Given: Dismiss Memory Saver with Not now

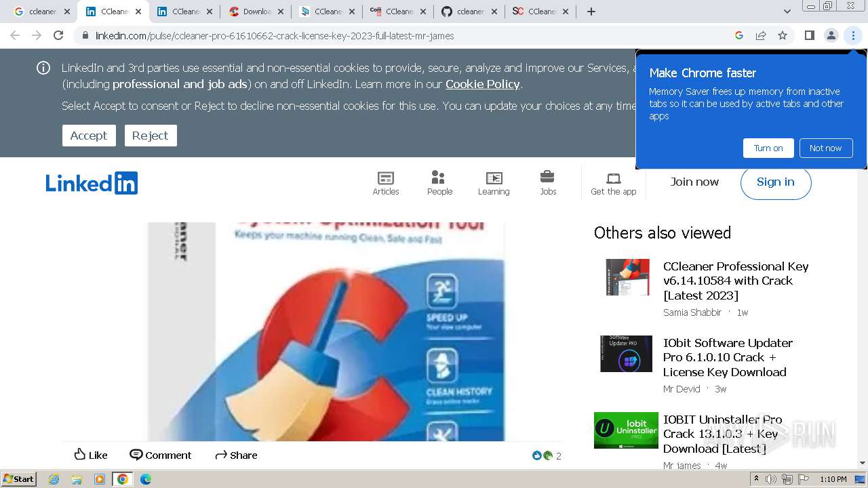Looking at the screenshot, I should coord(825,148).
